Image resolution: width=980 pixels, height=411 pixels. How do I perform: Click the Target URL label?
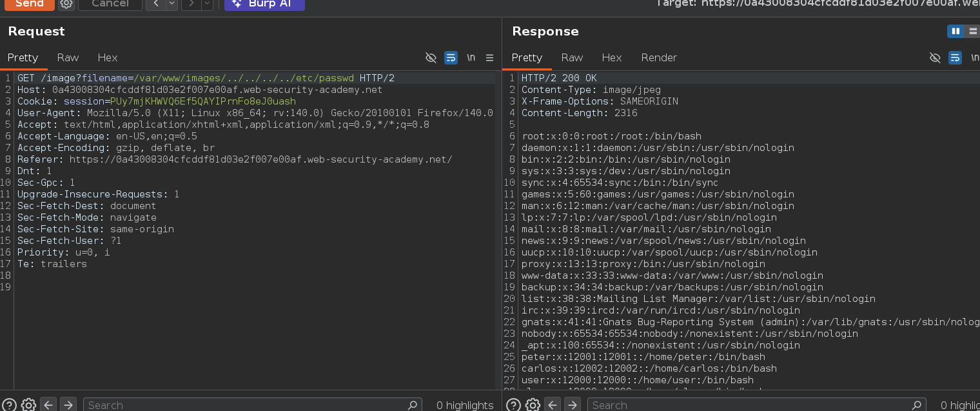(818, 4)
